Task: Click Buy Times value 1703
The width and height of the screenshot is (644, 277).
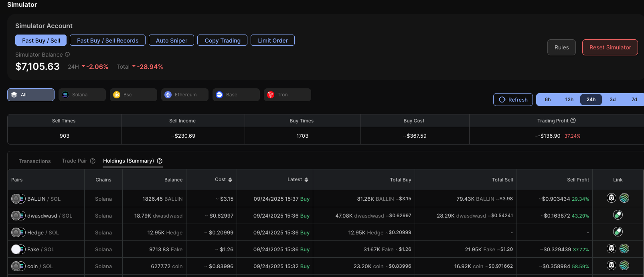Action: [x=302, y=136]
